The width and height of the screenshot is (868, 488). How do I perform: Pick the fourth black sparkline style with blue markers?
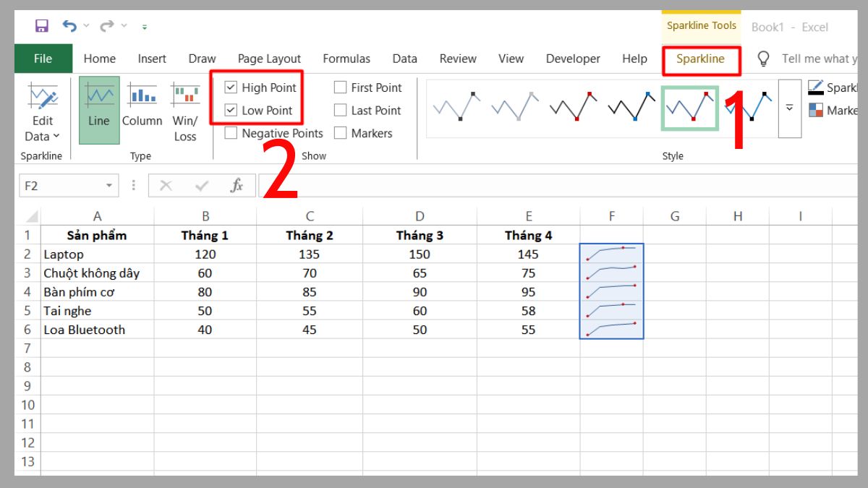click(630, 108)
